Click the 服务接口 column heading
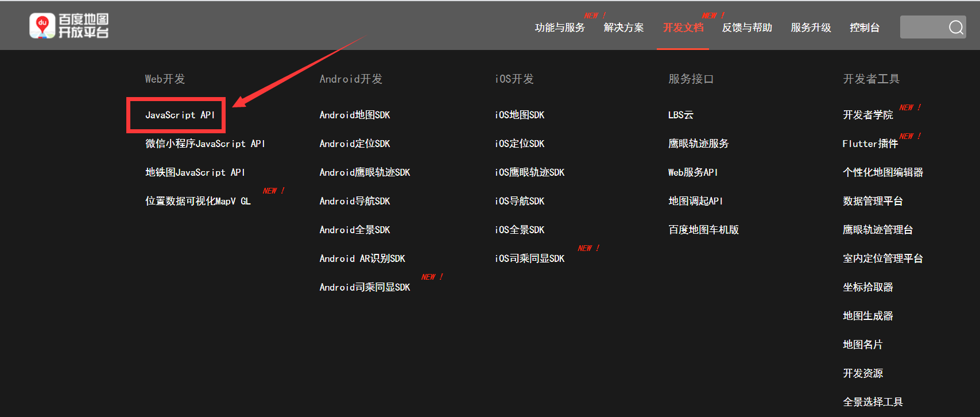 click(691, 79)
